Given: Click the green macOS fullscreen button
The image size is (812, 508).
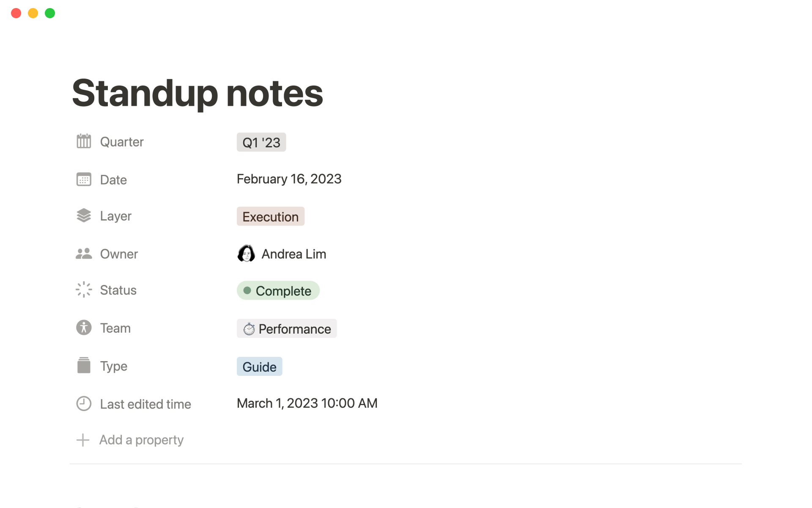Looking at the screenshot, I should [50, 13].
